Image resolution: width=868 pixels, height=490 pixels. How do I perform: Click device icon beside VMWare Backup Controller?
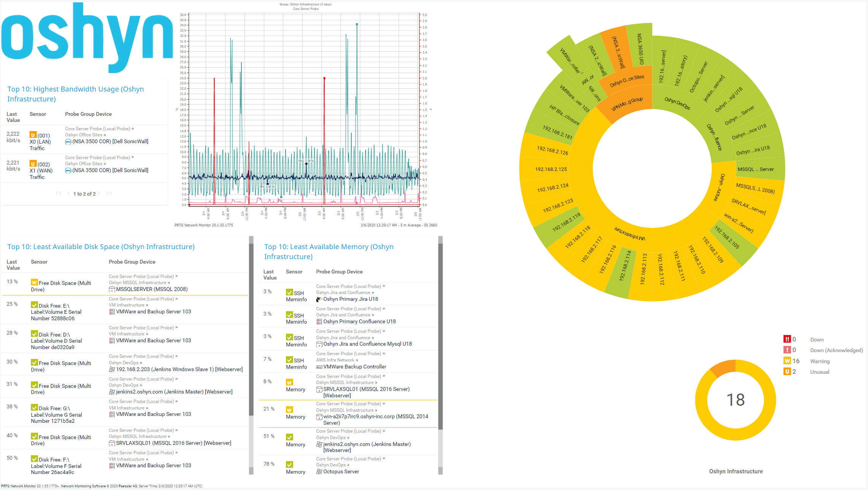(319, 367)
